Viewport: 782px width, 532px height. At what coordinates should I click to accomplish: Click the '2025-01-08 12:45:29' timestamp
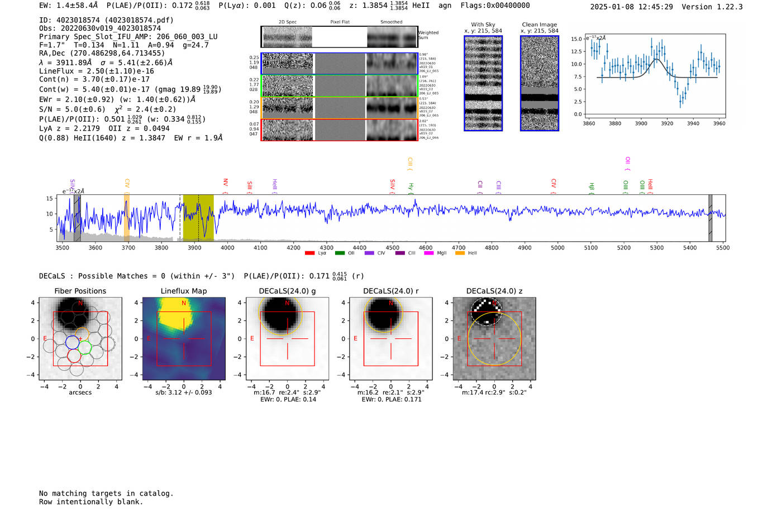(632, 7)
